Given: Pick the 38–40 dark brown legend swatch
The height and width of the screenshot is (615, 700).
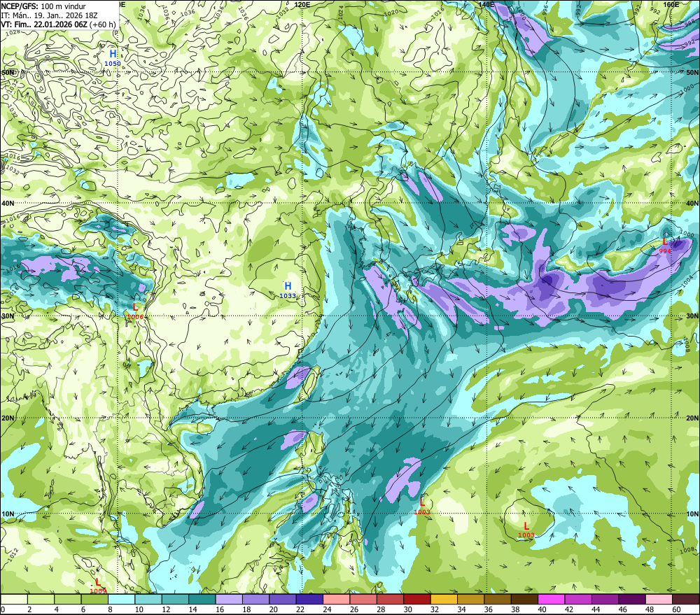Looking at the screenshot, I should tap(524, 600).
